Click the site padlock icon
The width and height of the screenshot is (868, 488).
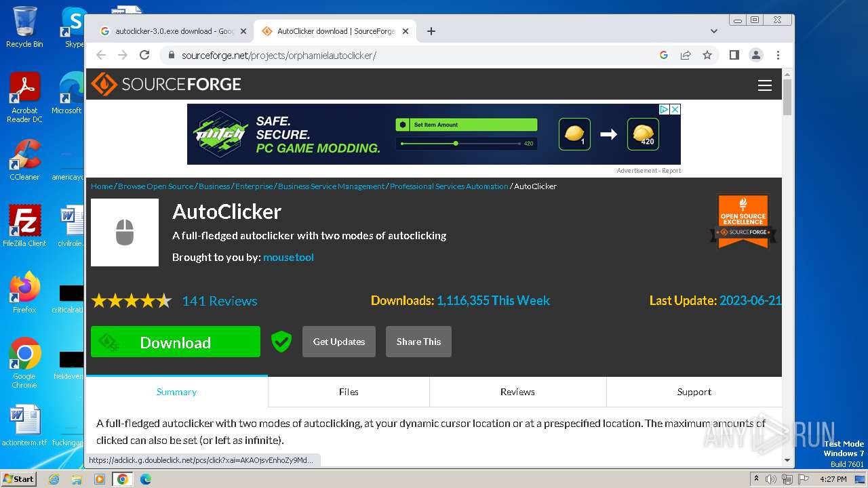(x=171, y=55)
